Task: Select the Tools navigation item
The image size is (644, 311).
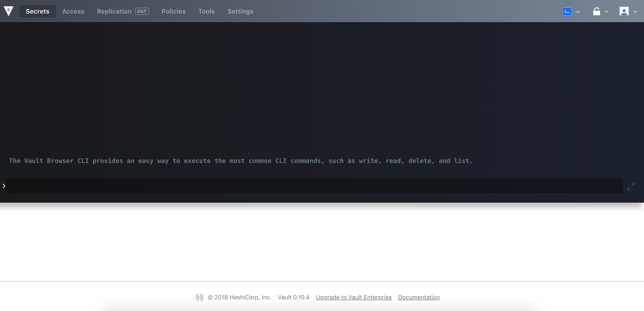Action: tap(206, 11)
